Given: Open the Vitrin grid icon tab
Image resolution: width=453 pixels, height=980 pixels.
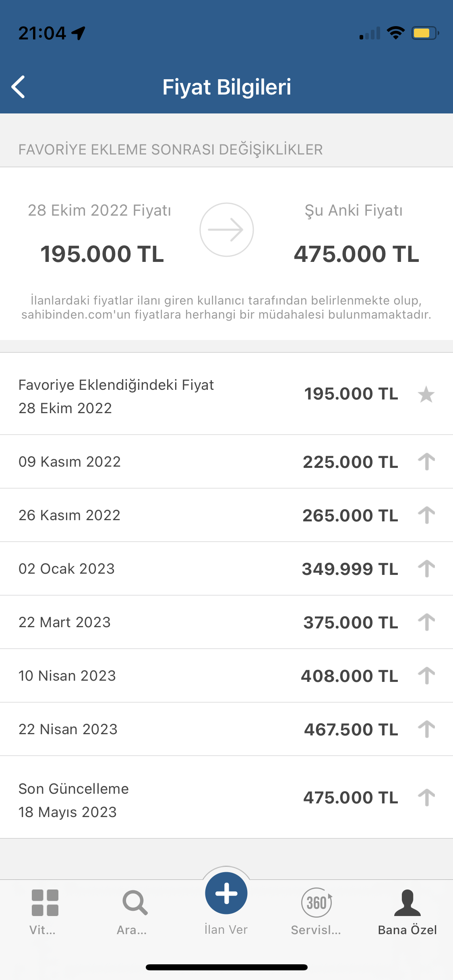Looking at the screenshot, I should pos(45,902).
